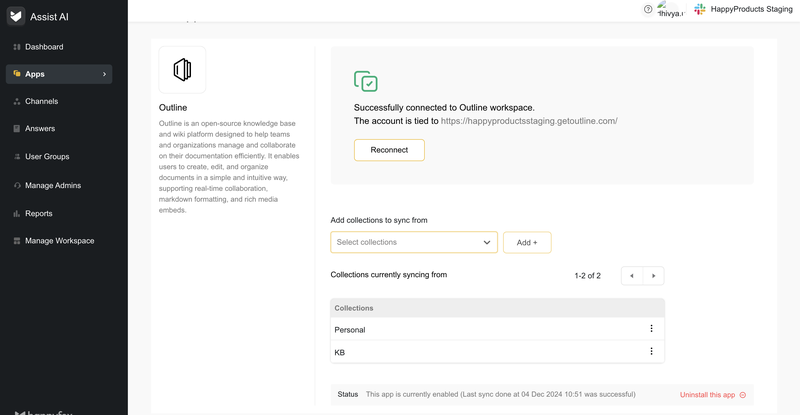Click the Add + button

[x=527, y=242]
